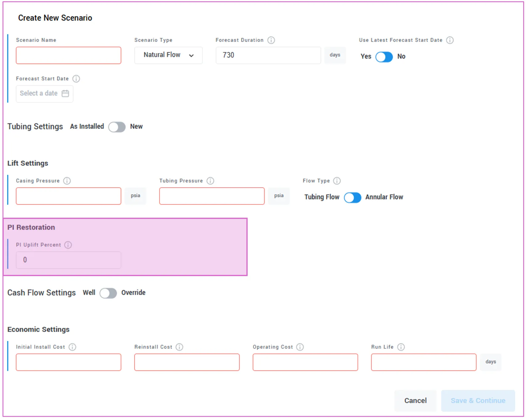The width and height of the screenshot is (526, 420).
Task: Click the Create New Scenario title
Action: tap(55, 18)
